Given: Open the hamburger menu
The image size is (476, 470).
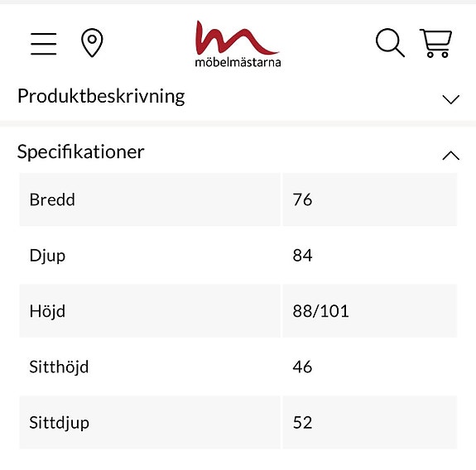Looking at the screenshot, I should [43, 44].
